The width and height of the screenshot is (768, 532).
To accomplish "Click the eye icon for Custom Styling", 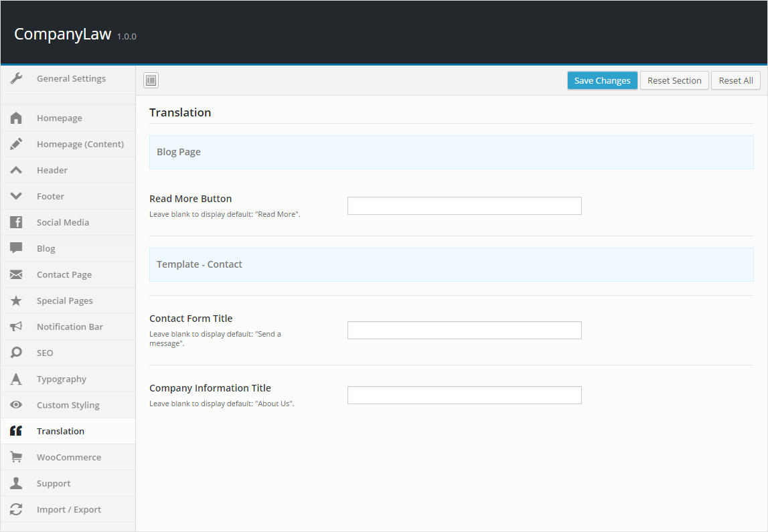I will (16, 405).
